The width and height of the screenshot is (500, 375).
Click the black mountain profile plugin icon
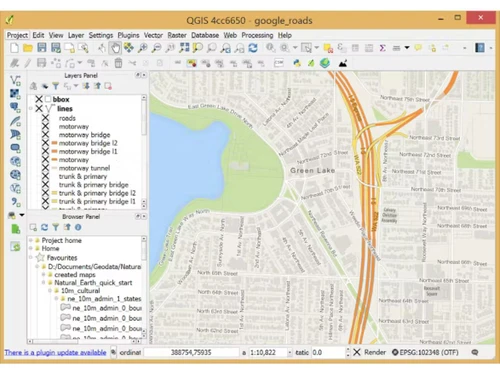click(343, 63)
